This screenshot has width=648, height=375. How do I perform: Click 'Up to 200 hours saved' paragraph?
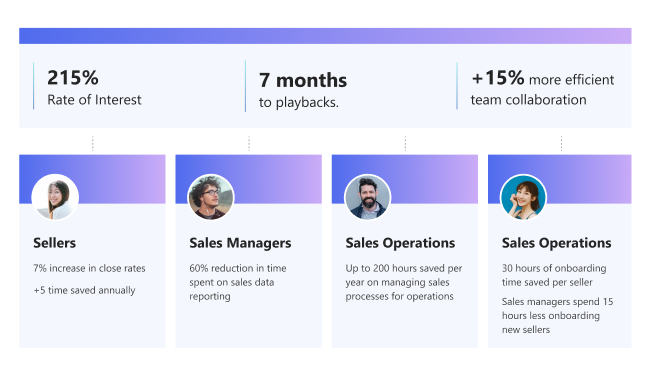tap(404, 282)
